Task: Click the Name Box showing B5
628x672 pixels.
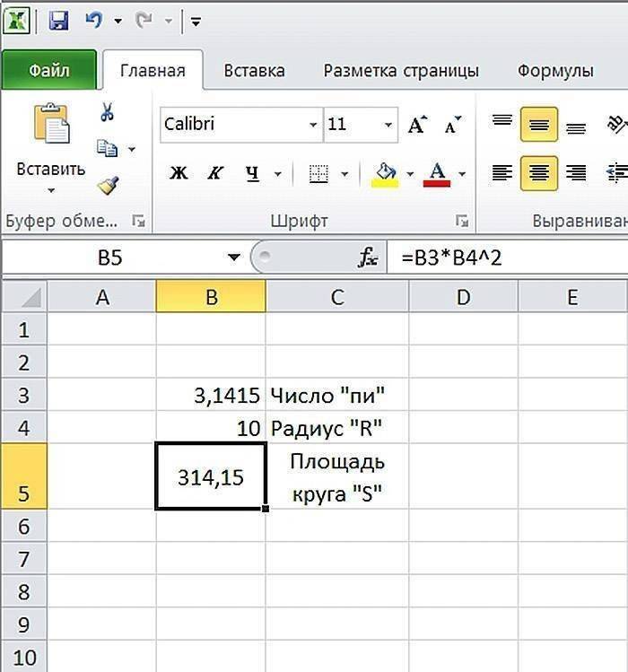Action: 110,257
